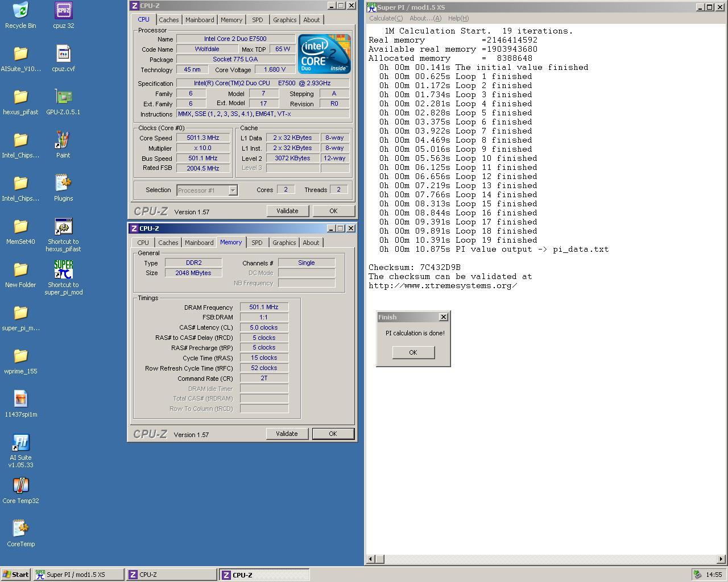
Task: Click the Name field Intel Core 2 Duo E7500
Action: click(x=235, y=39)
